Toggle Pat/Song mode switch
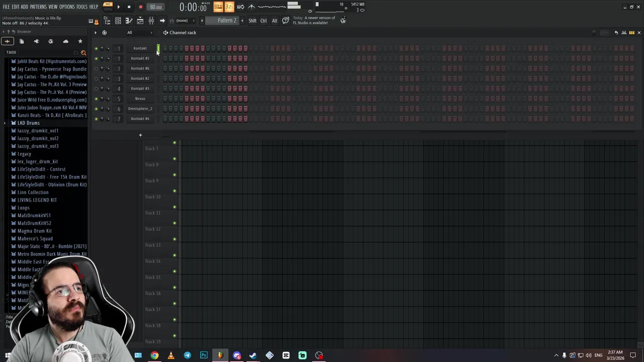The image size is (644, 362). point(108,7)
